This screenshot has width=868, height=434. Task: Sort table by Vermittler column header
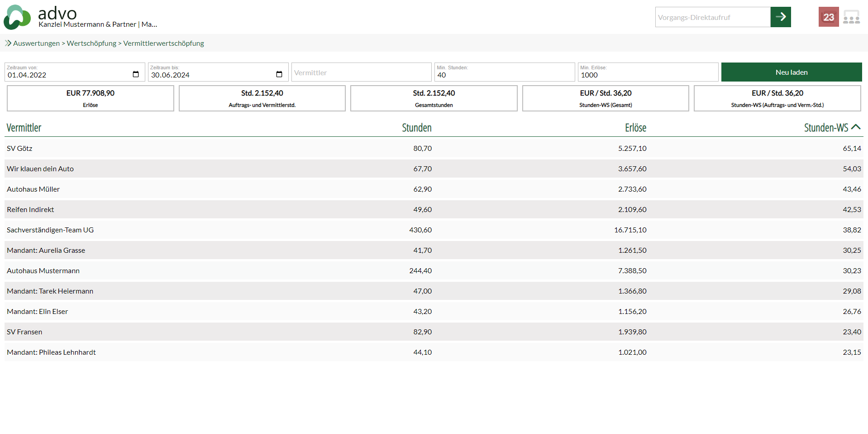(24, 128)
